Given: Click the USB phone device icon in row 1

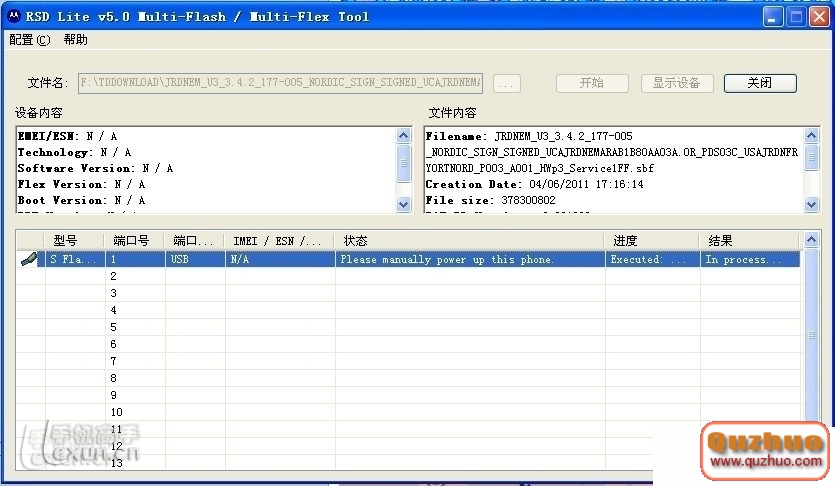Looking at the screenshot, I should pyautogui.click(x=29, y=259).
